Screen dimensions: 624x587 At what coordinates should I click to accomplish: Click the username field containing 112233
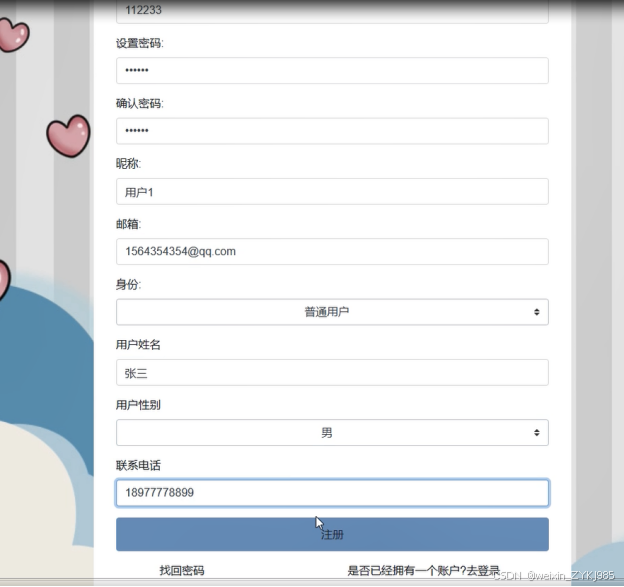point(332,11)
